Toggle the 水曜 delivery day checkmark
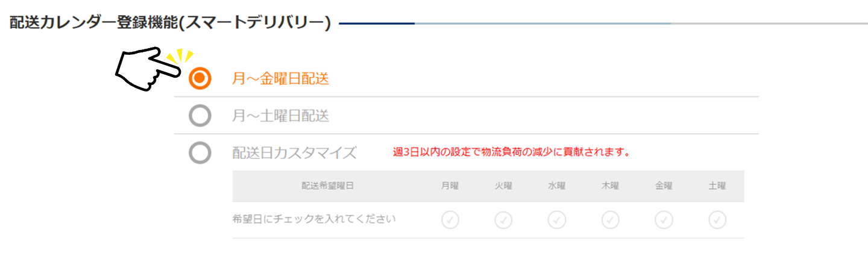 (556, 220)
